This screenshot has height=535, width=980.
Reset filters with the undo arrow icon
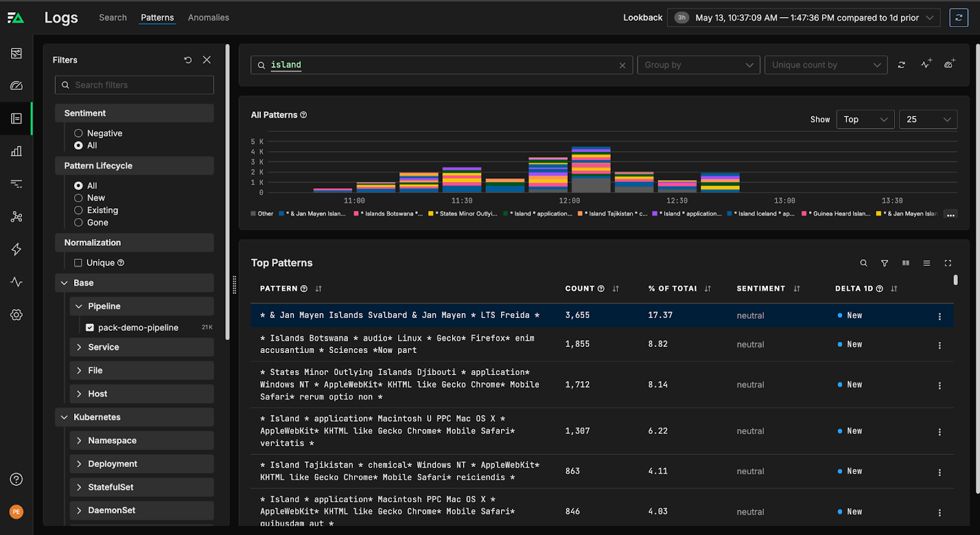click(188, 60)
